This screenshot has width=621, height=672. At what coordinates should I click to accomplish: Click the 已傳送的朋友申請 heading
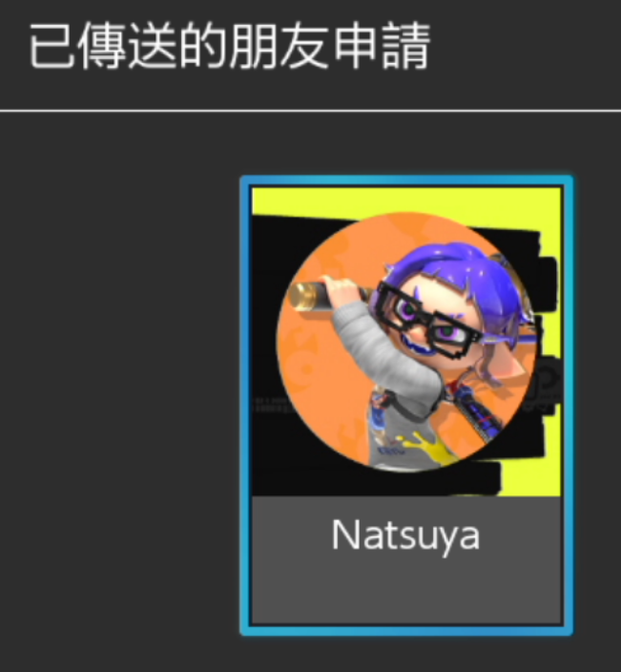[x=229, y=46]
